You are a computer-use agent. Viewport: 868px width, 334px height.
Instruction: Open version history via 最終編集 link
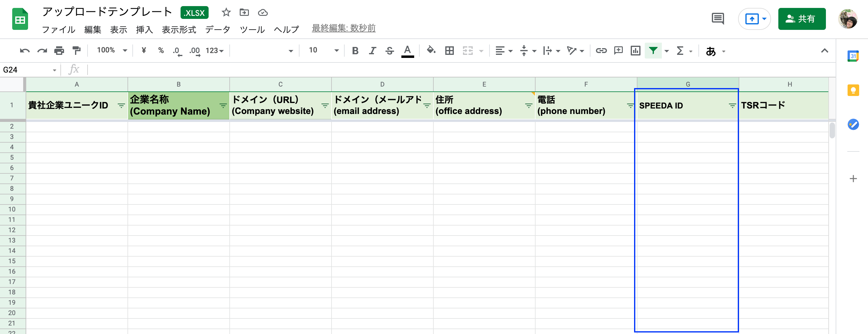tap(343, 28)
